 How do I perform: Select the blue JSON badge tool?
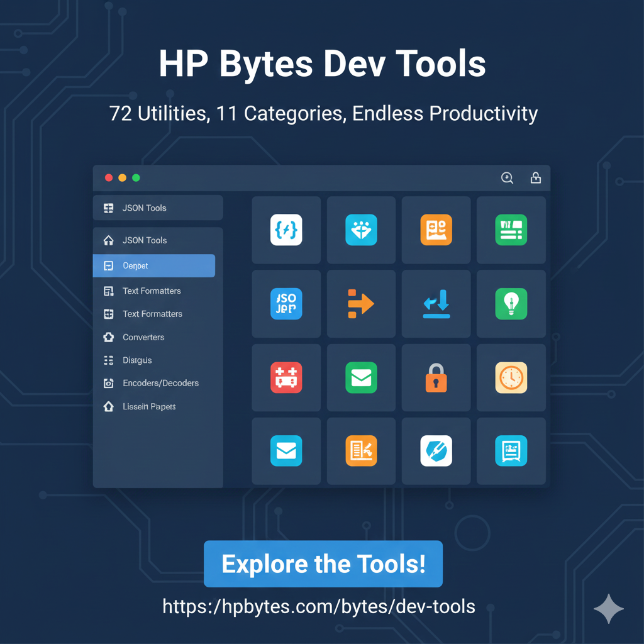[286, 304]
